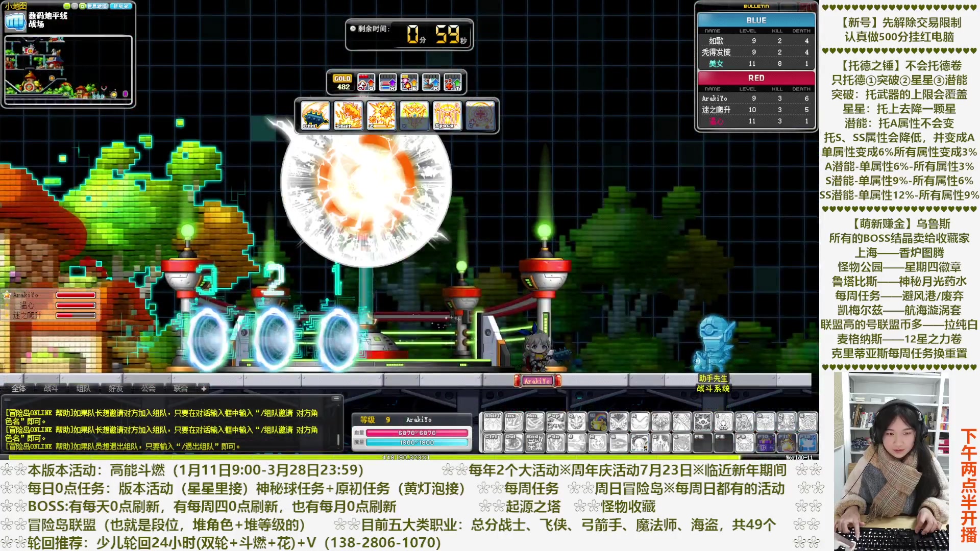This screenshot has height=551, width=980.
Task: Click the blue MP bar 1800/1800
Action: pyautogui.click(x=417, y=442)
